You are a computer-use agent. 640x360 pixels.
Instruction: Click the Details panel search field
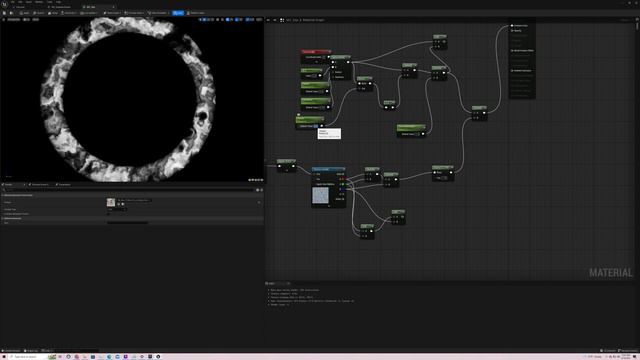[x=128, y=190]
